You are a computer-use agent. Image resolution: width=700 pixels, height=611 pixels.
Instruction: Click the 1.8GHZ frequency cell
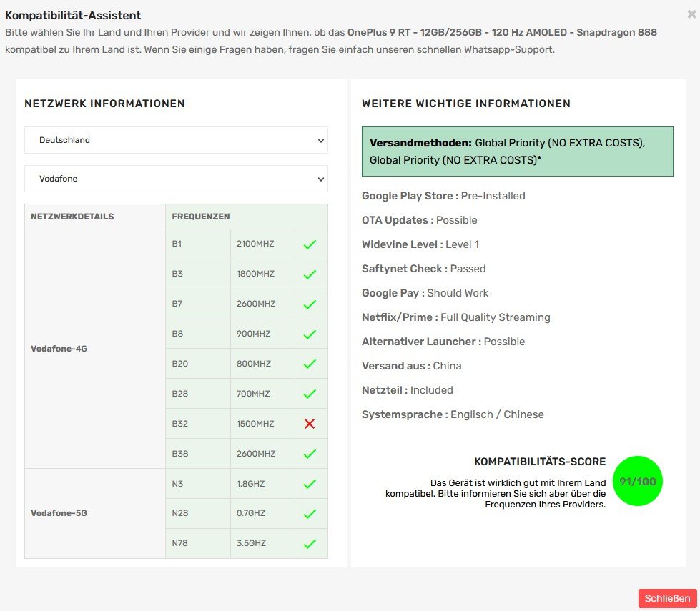tap(262, 483)
